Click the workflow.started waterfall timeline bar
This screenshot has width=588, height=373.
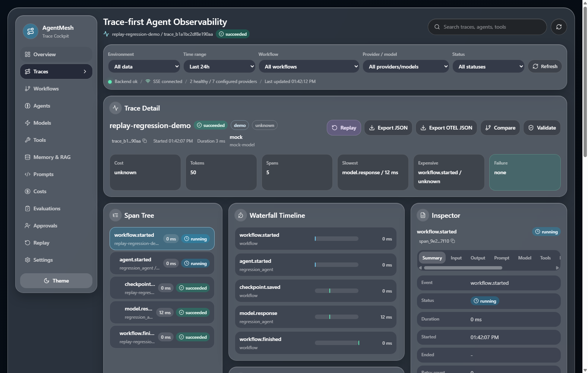336,239
